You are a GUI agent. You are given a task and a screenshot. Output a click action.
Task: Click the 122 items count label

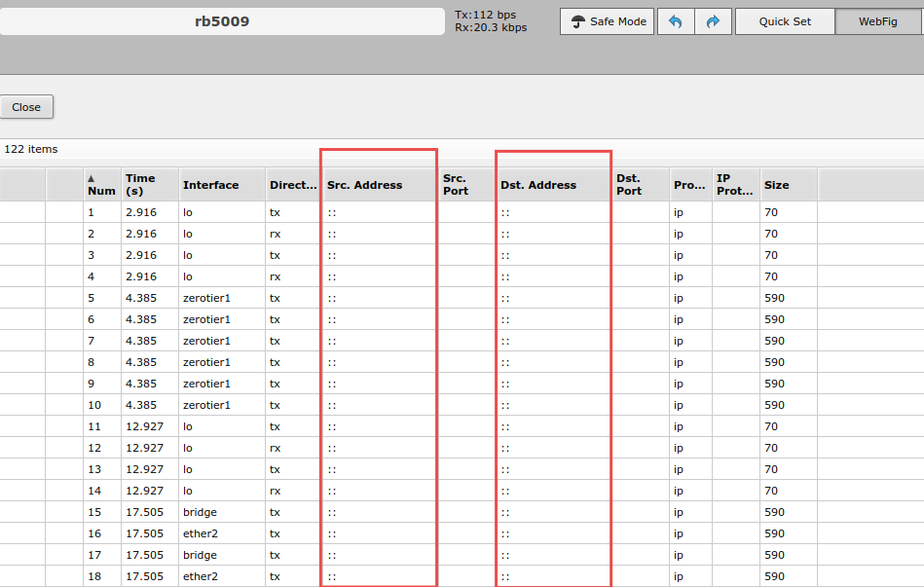pyautogui.click(x=31, y=149)
